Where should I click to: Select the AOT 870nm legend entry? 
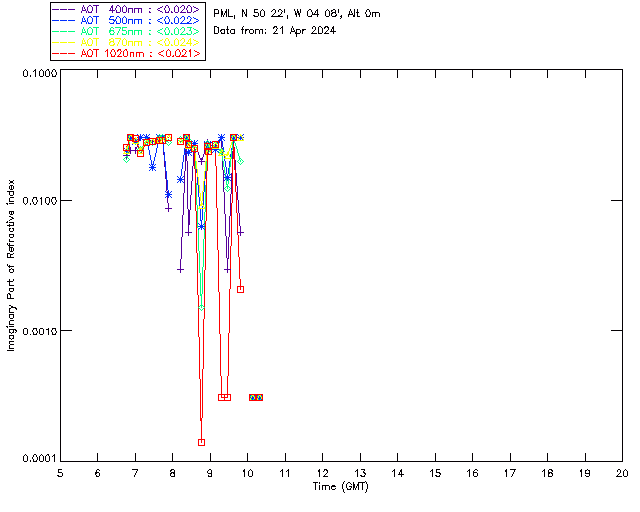coord(127,42)
